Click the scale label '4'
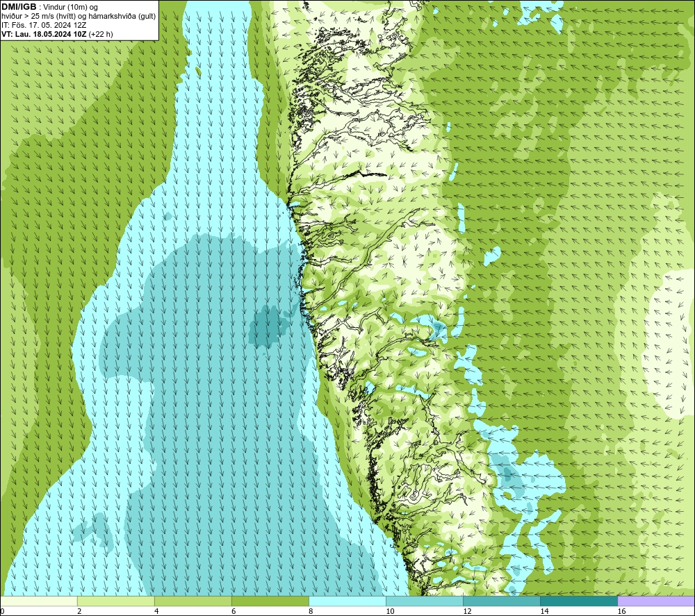695x616 pixels. coord(156,612)
